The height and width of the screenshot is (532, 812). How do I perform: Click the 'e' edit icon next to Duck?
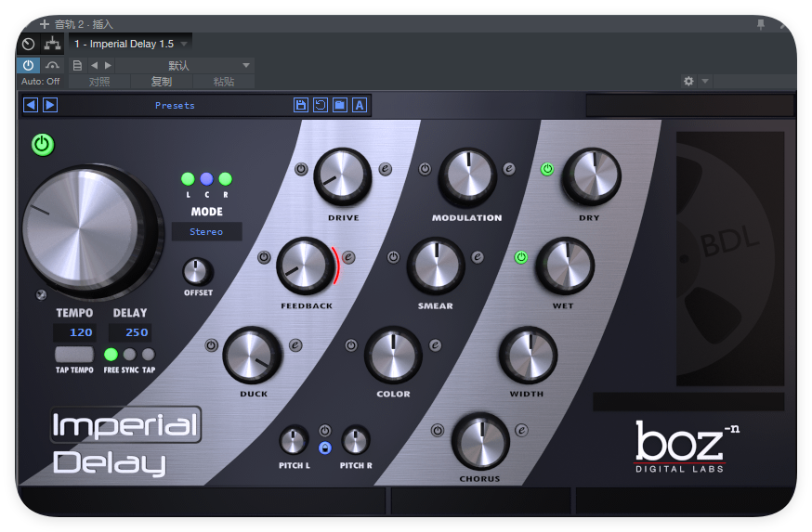pyautogui.click(x=295, y=345)
